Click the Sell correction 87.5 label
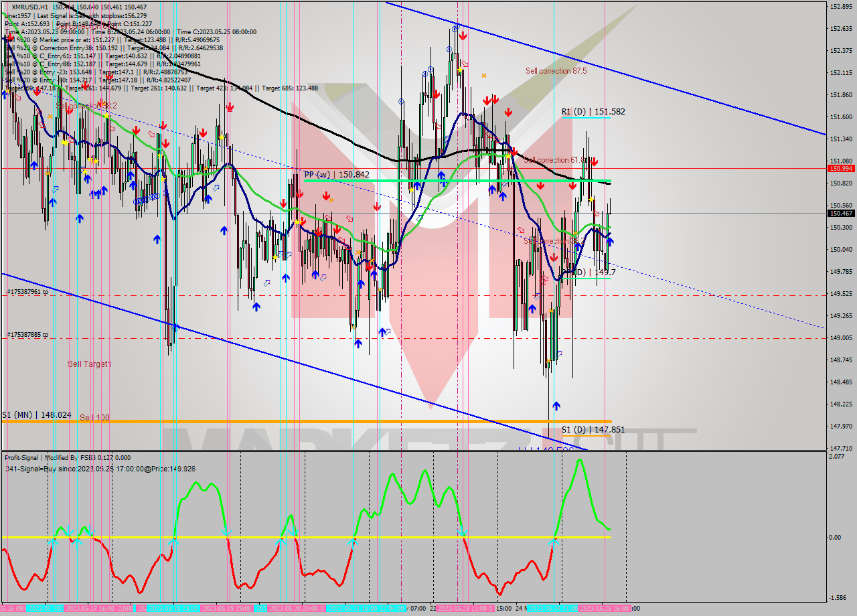The width and height of the screenshot is (857, 616). 556,71
